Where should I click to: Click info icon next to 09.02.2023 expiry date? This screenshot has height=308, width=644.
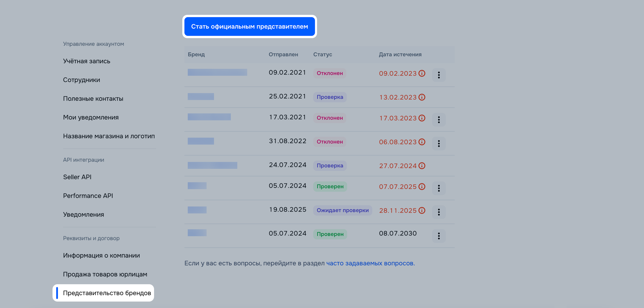point(422,74)
